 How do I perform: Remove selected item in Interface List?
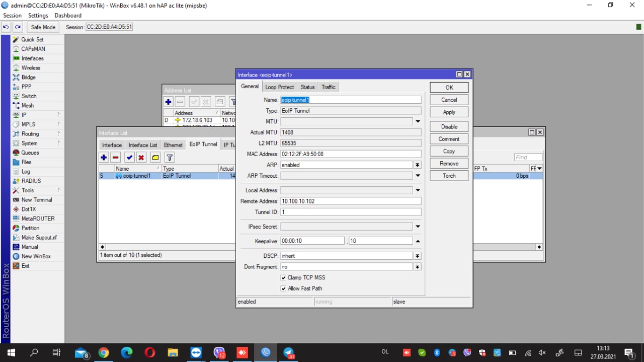point(116,158)
